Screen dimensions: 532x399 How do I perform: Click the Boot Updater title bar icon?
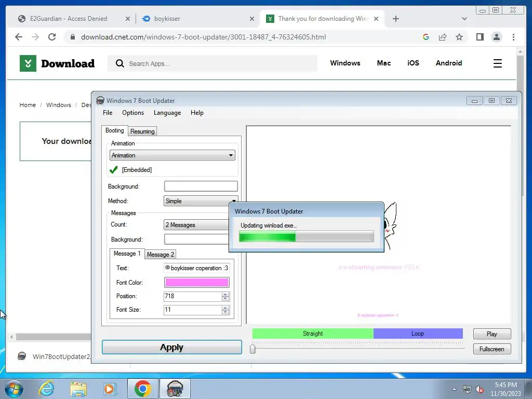100,100
